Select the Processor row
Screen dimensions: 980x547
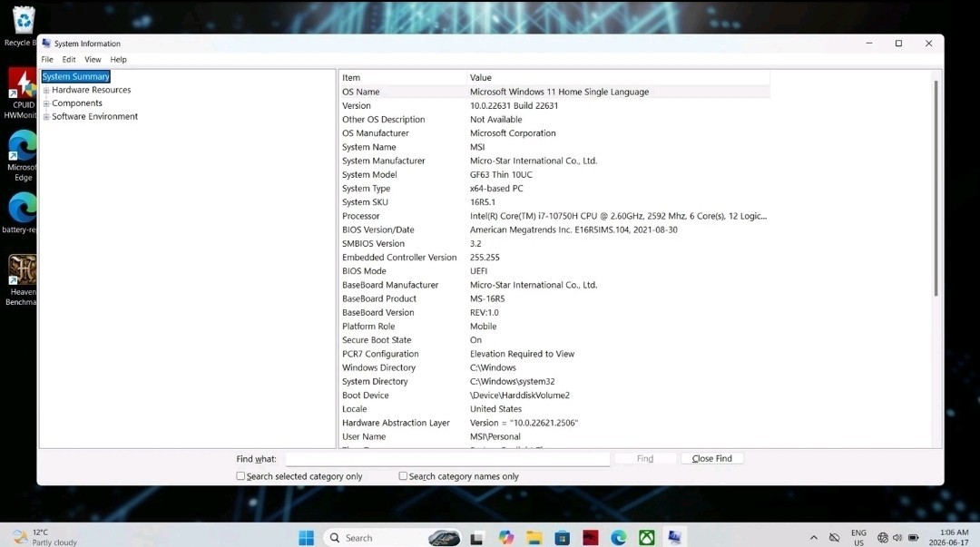pos(554,216)
